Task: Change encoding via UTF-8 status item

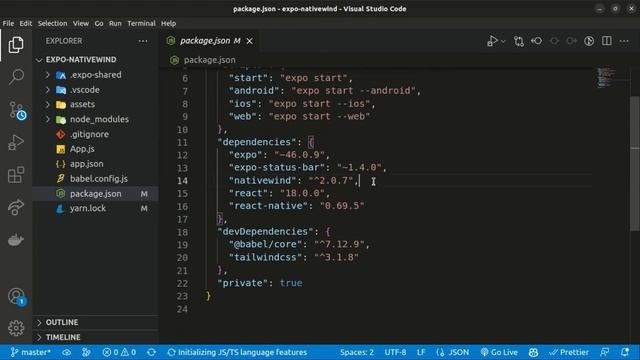Action: pyautogui.click(x=395, y=352)
